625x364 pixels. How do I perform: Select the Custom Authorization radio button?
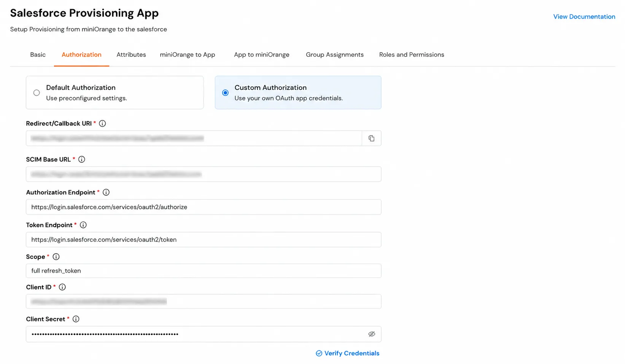225,93
